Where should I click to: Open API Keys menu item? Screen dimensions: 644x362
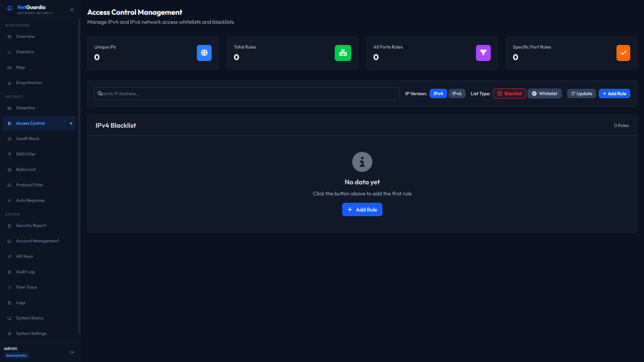[x=39, y=256]
